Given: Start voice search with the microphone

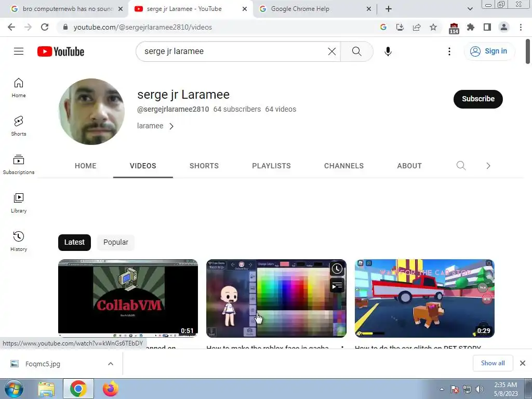Looking at the screenshot, I should [x=388, y=51].
